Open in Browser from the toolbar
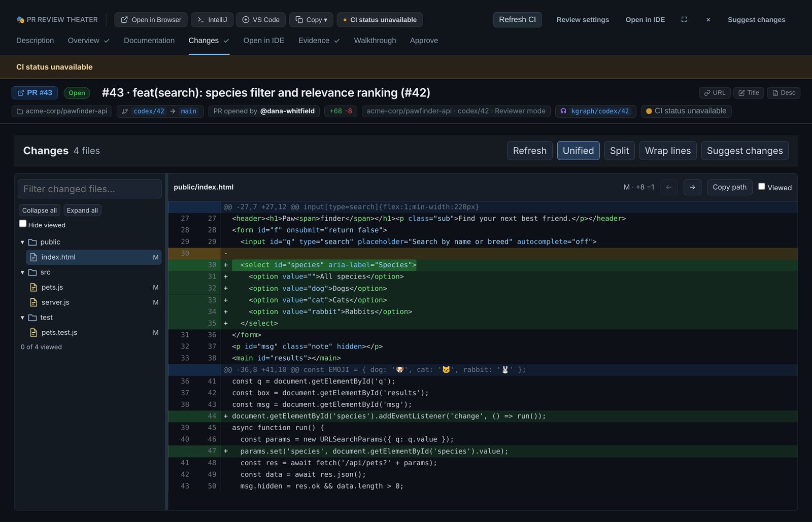 click(151, 20)
